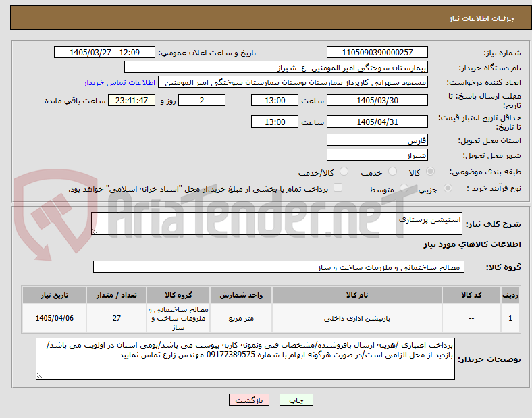Click the announcement date field 1405/03/27 - 12:09
The width and height of the screenshot is (532, 418).
point(105,52)
